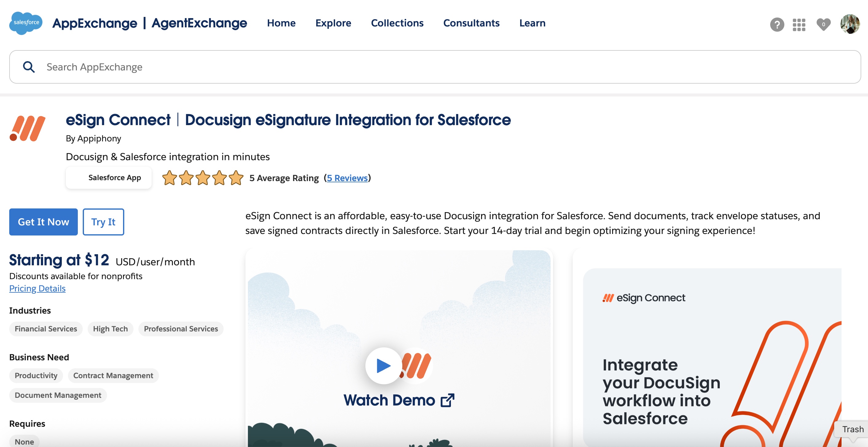Select the Financial Services industry tag
Screen dimensions: 868x447
click(46, 329)
